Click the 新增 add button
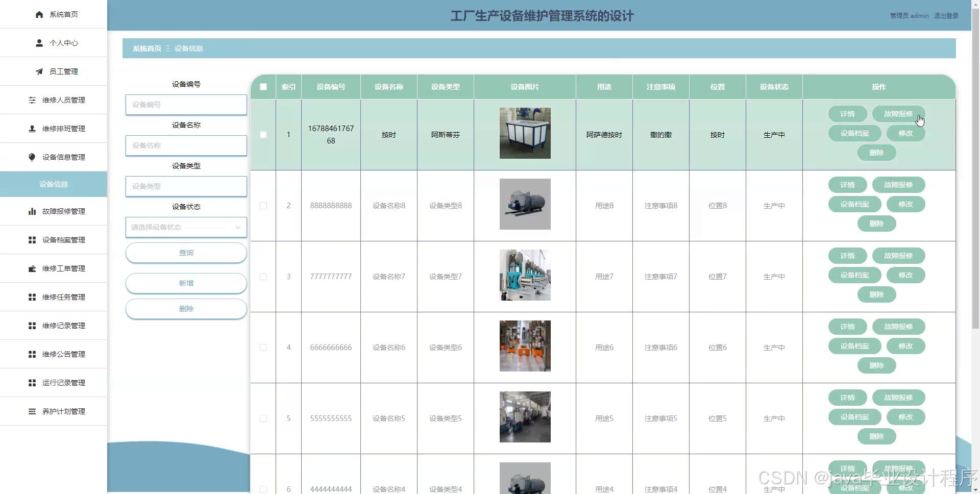The width and height of the screenshot is (980, 494). click(x=186, y=283)
